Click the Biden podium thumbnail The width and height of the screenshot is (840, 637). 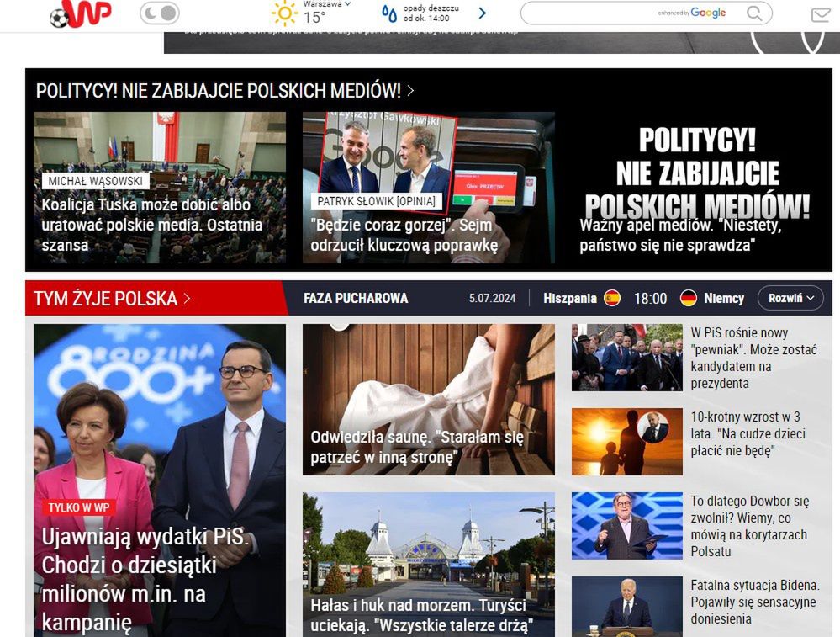click(626, 607)
